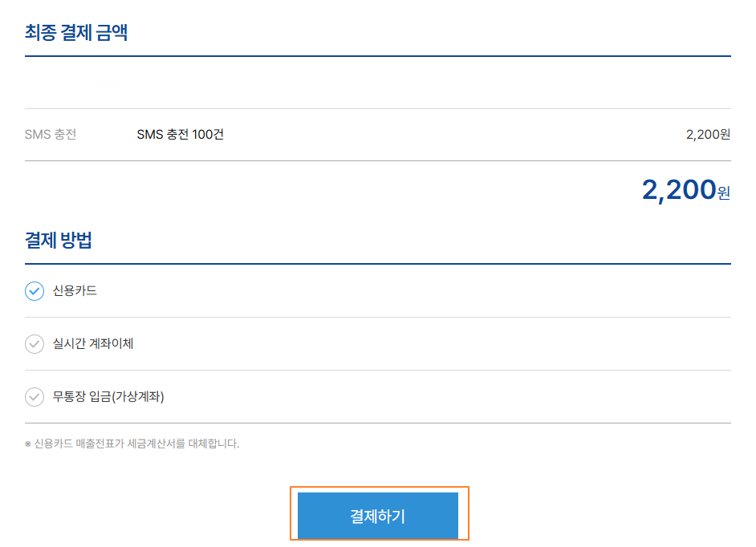
Task: Click the 최종 결제 금액 heading
Action: 76,33
